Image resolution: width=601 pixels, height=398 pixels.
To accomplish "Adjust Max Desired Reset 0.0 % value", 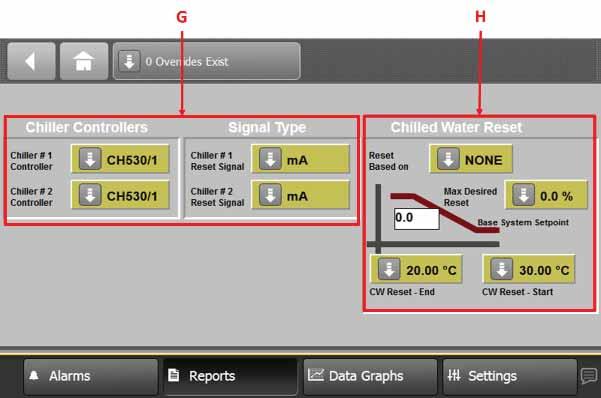I will point(546,195).
